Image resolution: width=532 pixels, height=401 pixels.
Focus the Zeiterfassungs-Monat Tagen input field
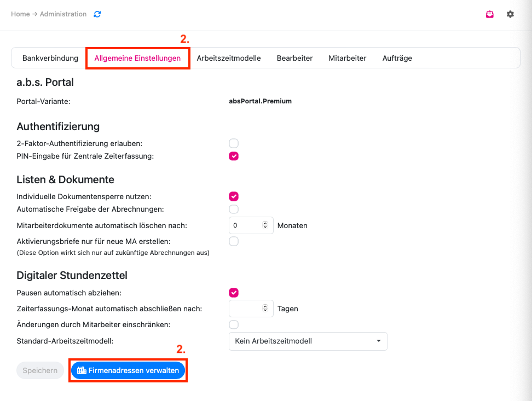(x=245, y=309)
